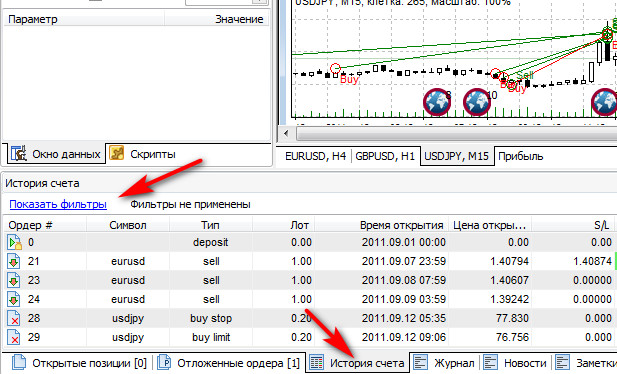
Task: Click open time 2011.09.08 07:59
Action: pyautogui.click(x=404, y=280)
